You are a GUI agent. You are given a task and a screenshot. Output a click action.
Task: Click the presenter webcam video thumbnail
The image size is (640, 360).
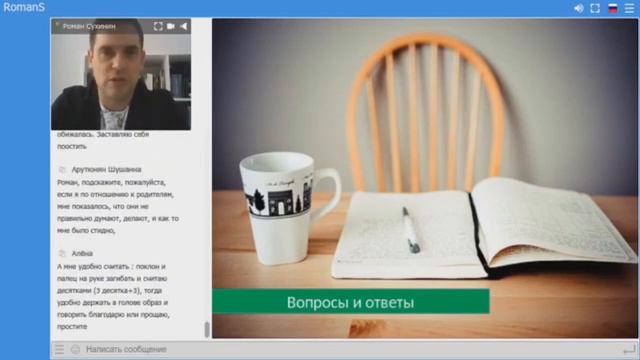pyautogui.click(x=121, y=74)
